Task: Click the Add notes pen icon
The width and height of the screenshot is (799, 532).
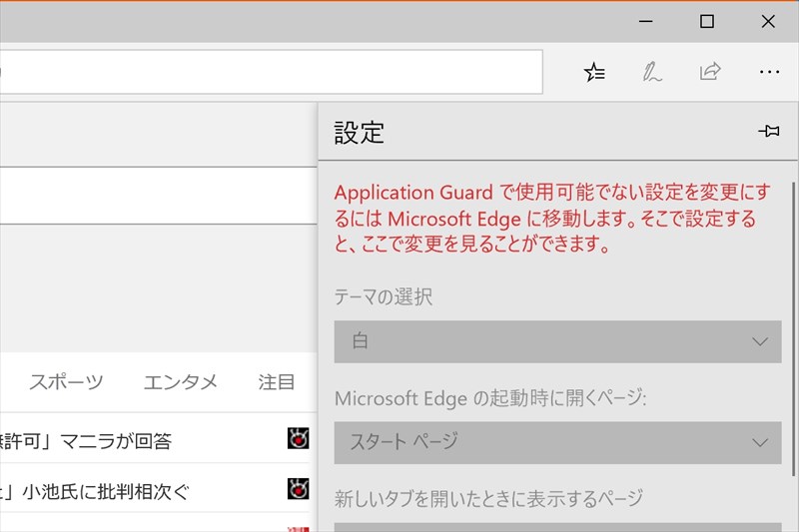Action: pos(652,72)
